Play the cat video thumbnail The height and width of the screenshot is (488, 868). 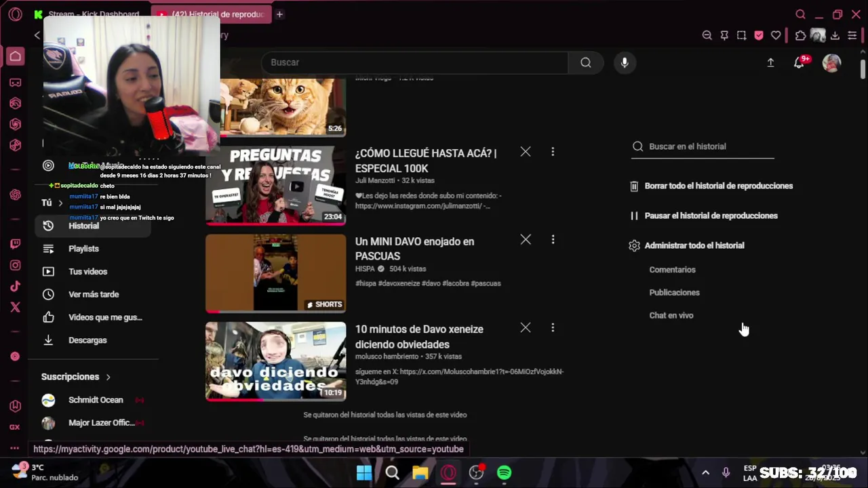point(283,107)
